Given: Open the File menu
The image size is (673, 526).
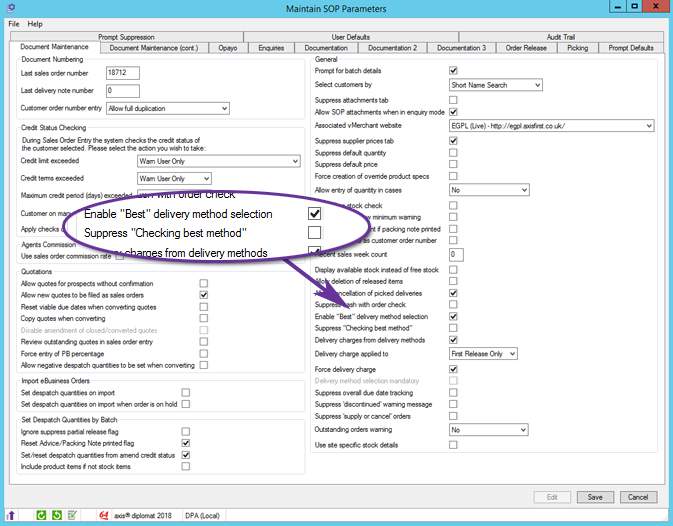Looking at the screenshot, I should pyautogui.click(x=12, y=23).
